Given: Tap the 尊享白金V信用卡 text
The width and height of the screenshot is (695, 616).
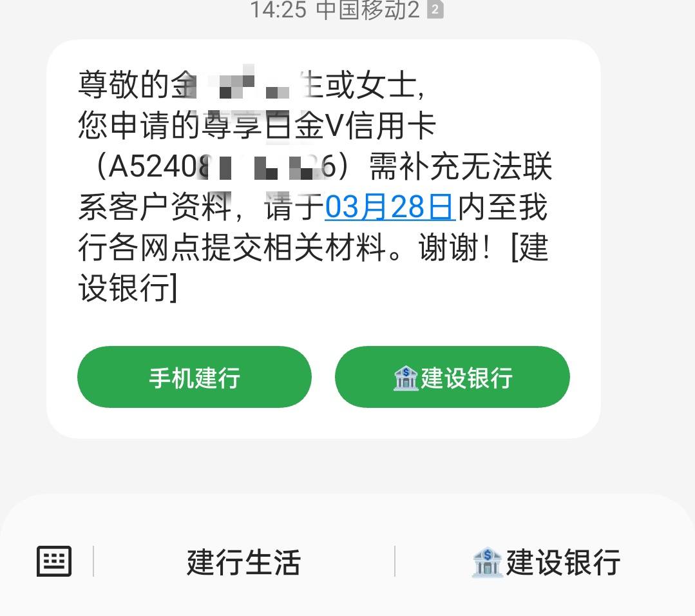Looking at the screenshot, I should [319, 126].
